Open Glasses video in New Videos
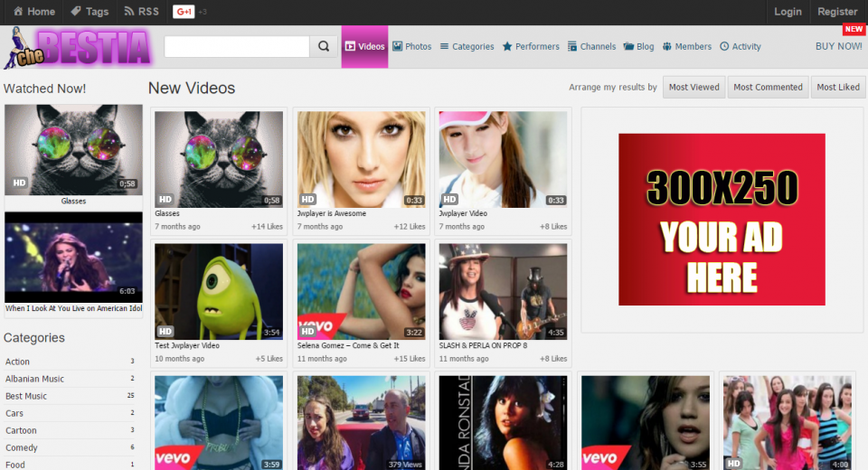The width and height of the screenshot is (868, 470). (x=219, y=159)
